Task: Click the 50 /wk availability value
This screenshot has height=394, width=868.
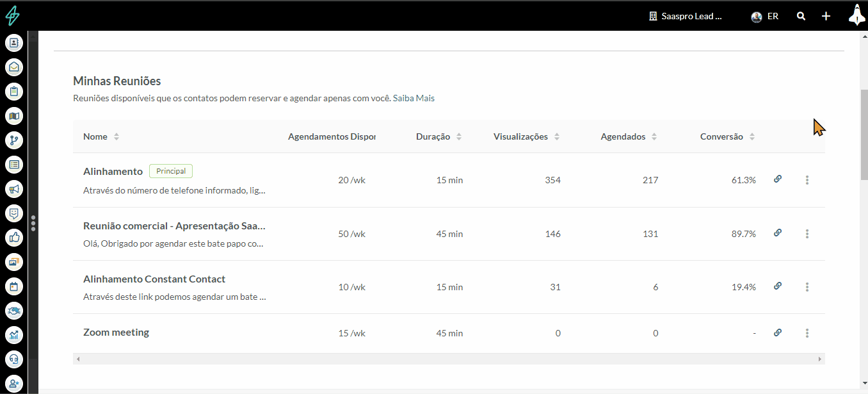Action: click(x=352, y=234)
